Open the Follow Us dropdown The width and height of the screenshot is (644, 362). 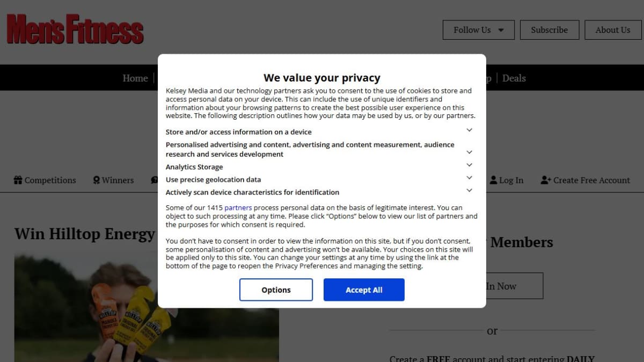(479, 30)
